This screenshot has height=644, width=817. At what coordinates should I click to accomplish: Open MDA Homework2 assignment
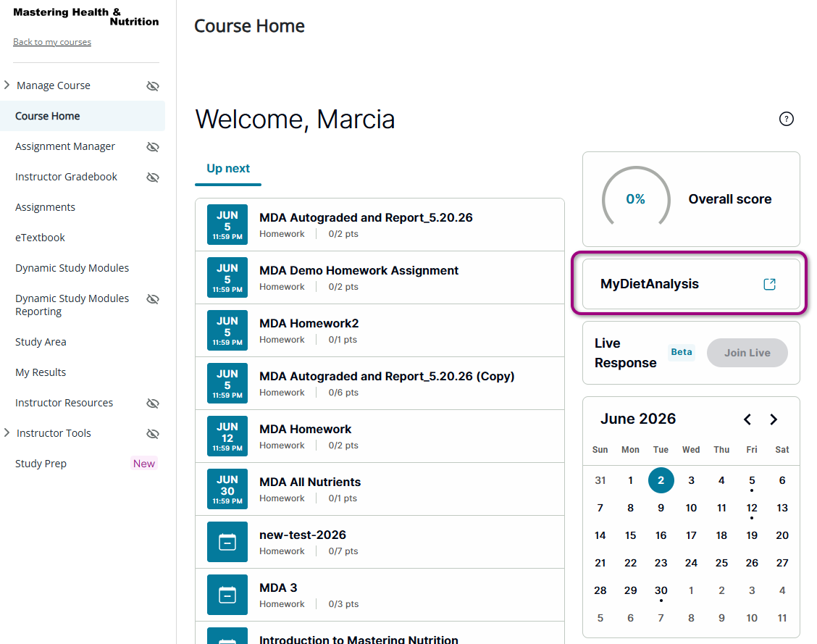(309, 324)
